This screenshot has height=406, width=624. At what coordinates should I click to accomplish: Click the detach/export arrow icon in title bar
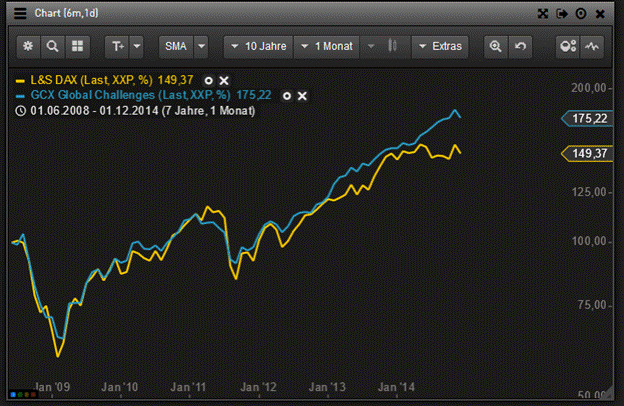[x=562, y=14]
